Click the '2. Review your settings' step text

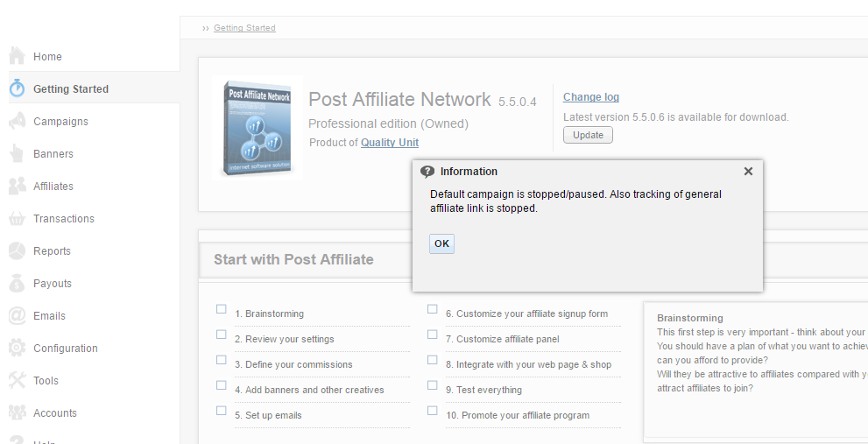(x=285, y=339)
